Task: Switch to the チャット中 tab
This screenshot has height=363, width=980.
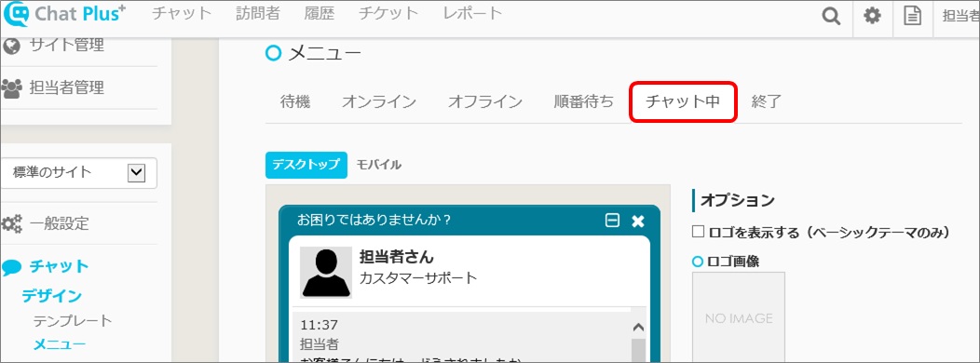Action: [x=683, y=101]
